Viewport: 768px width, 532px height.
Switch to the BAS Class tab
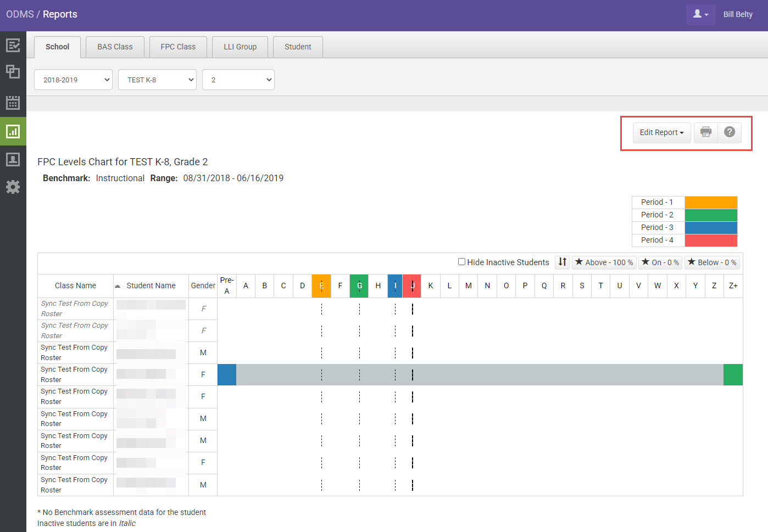tap(114, 47)
